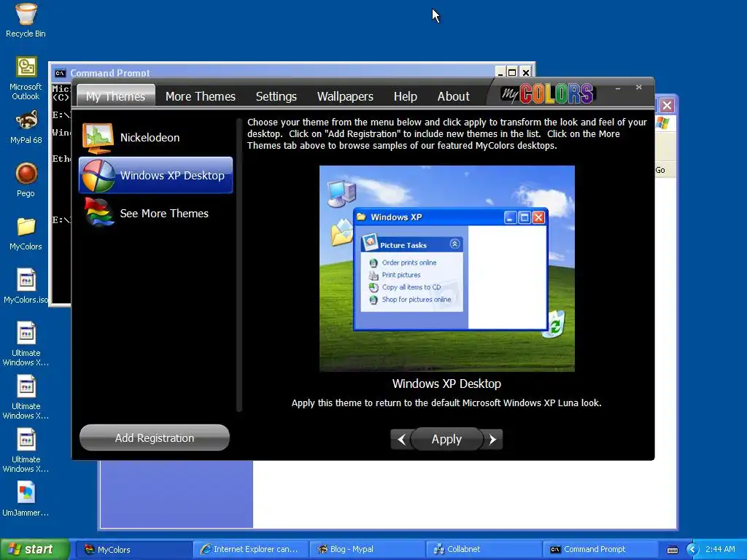Open the Wallpapers tab
This screenshot has height=560, width=747.
click(x=345, y=96)
